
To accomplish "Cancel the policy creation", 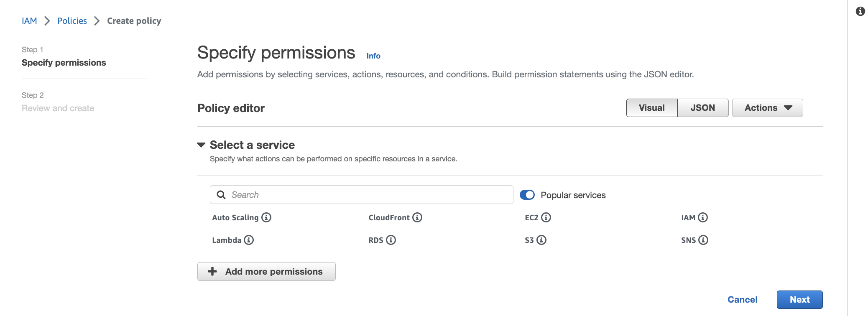I will (742, 300).
